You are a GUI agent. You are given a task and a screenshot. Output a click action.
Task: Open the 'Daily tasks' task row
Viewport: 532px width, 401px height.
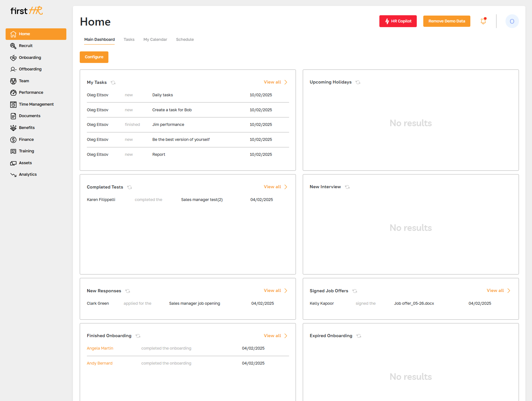(x=188, y=95)
